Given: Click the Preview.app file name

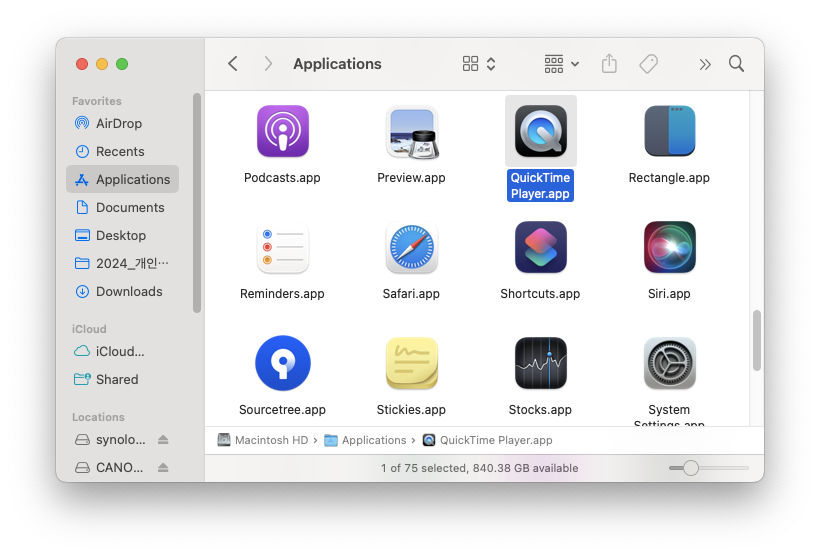Looking at the screenshot, I should coord(412,178).
